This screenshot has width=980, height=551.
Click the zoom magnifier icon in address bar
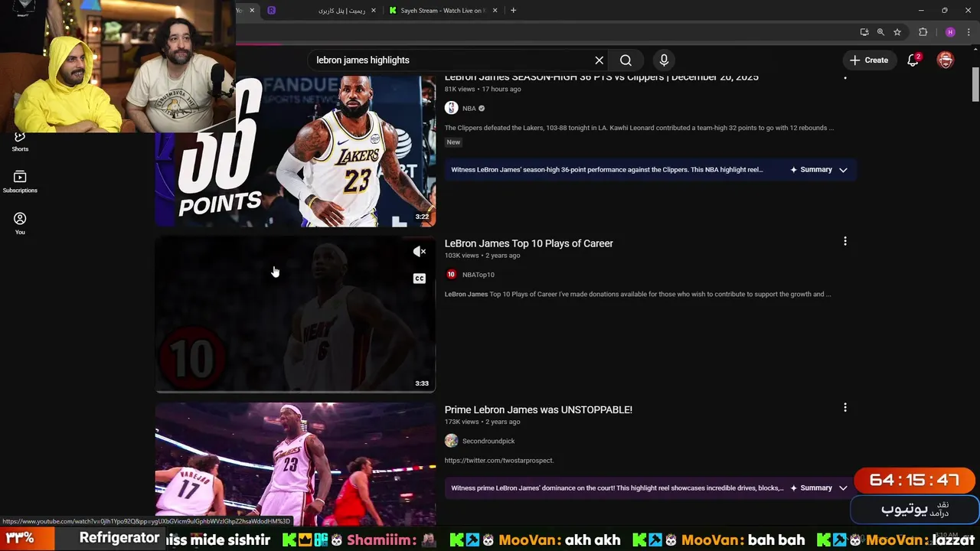click(x=880, y=32)
